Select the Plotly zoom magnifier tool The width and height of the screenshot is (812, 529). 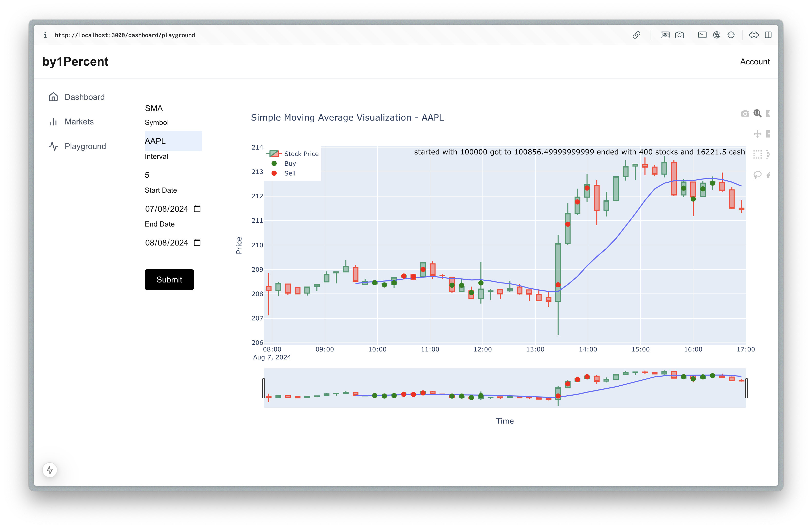point(757,114)
